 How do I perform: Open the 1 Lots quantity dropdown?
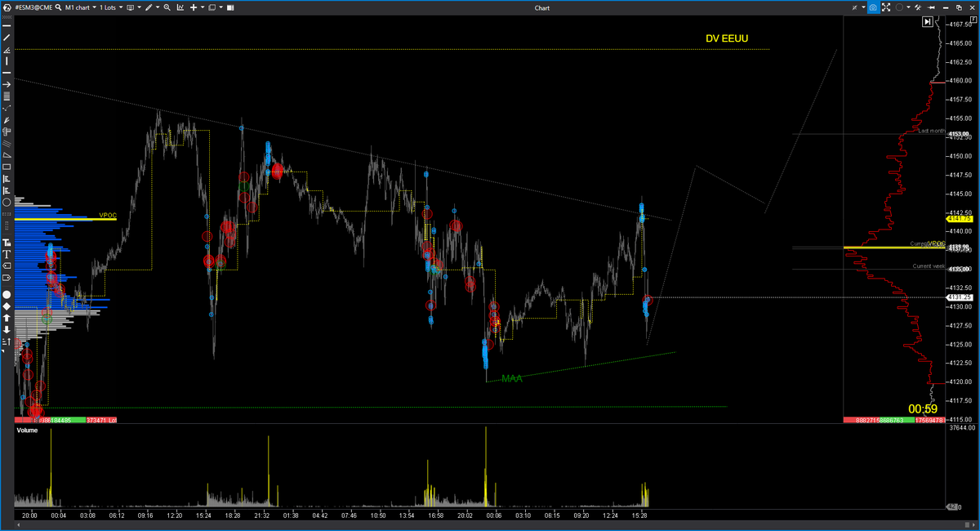click(111, 7)
